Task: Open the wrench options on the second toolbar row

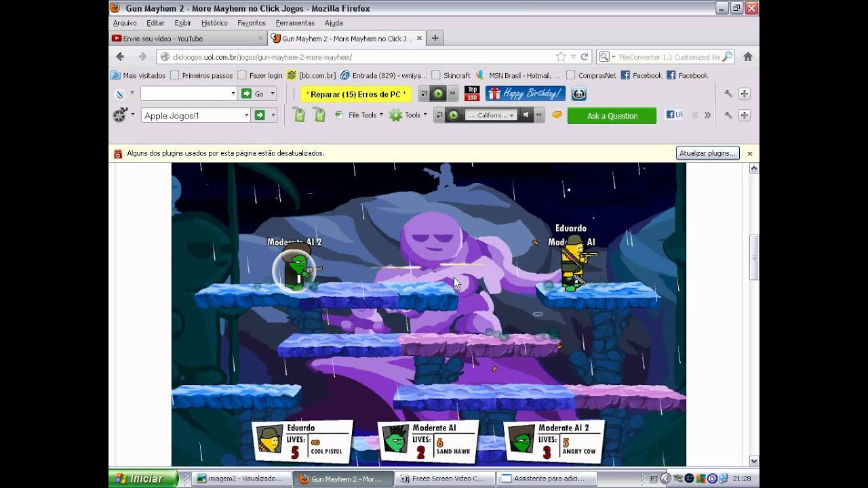Action: click(x=728, y=116)
